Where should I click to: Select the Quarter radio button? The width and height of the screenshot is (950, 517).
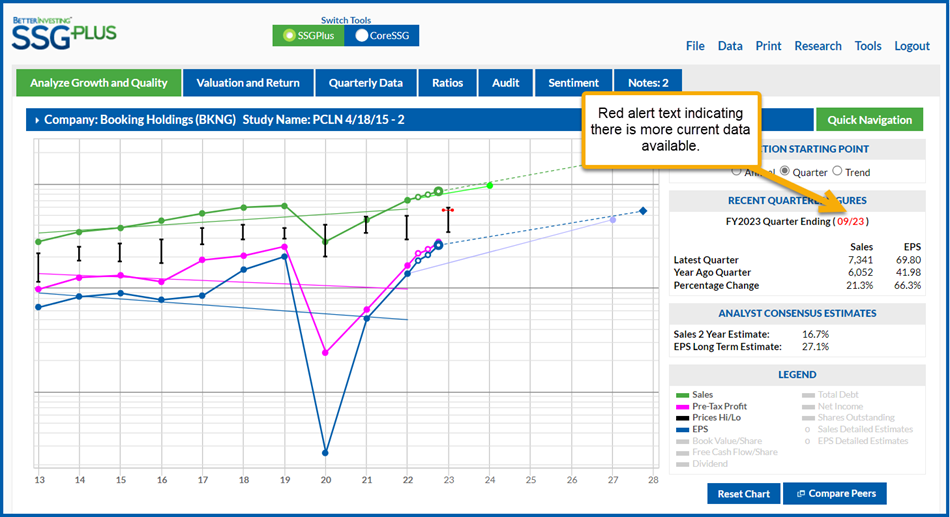[785, 171]
